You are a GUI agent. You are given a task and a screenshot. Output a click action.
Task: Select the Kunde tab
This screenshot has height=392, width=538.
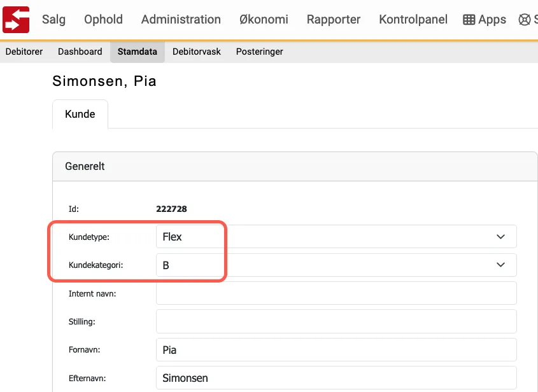[80, 114]
